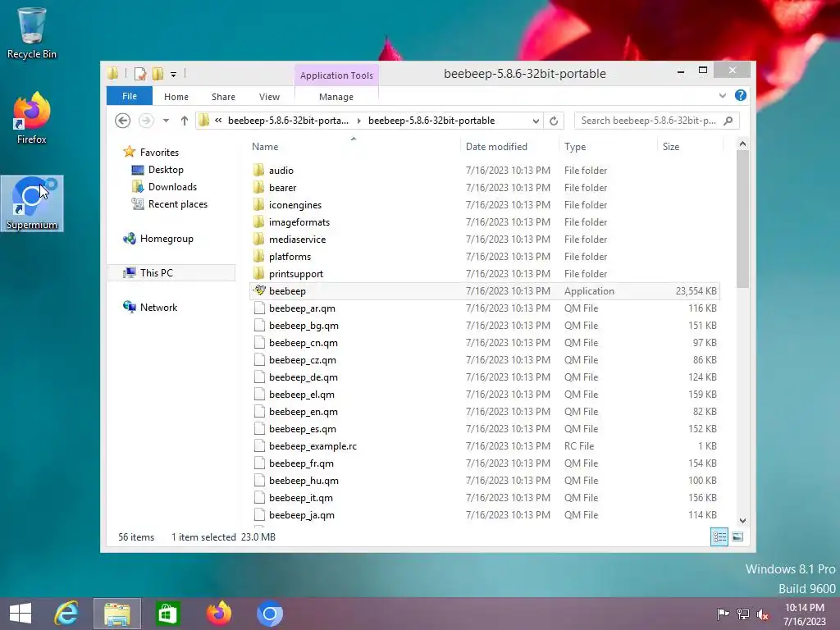Open Desktop under Favorites
Viewport: 840px width, 630px height.
166,169
